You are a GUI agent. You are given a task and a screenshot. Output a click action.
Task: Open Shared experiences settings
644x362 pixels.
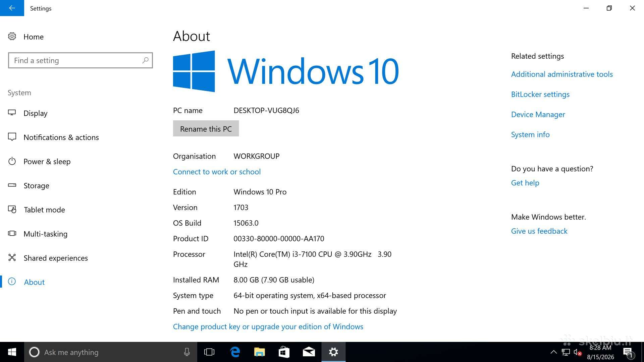click(56, 258)
